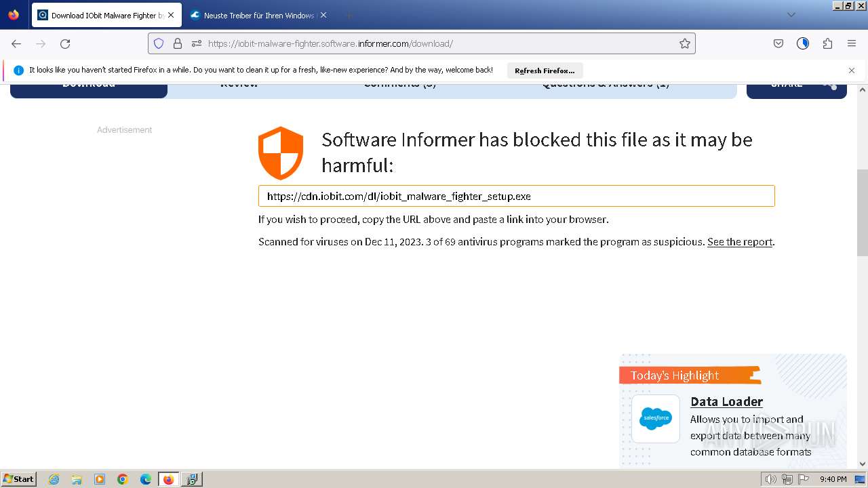Open tracking protection shield icon
This screenshot has width=868, height=488.
point(159,43)
